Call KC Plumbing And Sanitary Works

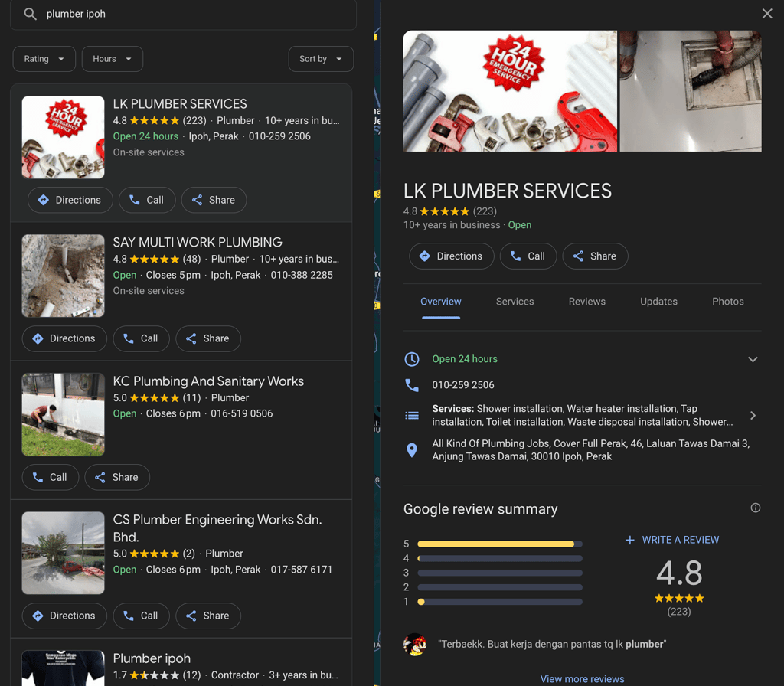51,477
